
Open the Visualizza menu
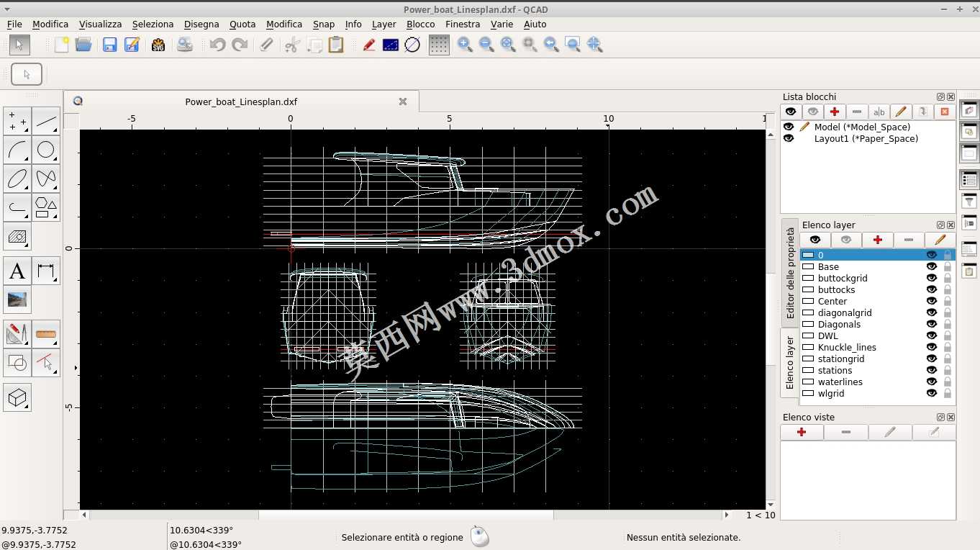pos(100,24)
